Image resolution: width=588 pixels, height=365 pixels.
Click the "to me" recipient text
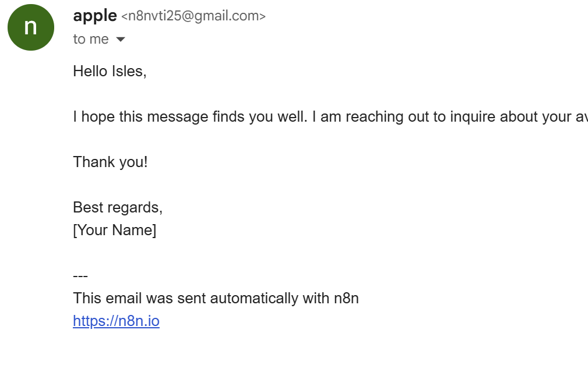coord(91,39)
